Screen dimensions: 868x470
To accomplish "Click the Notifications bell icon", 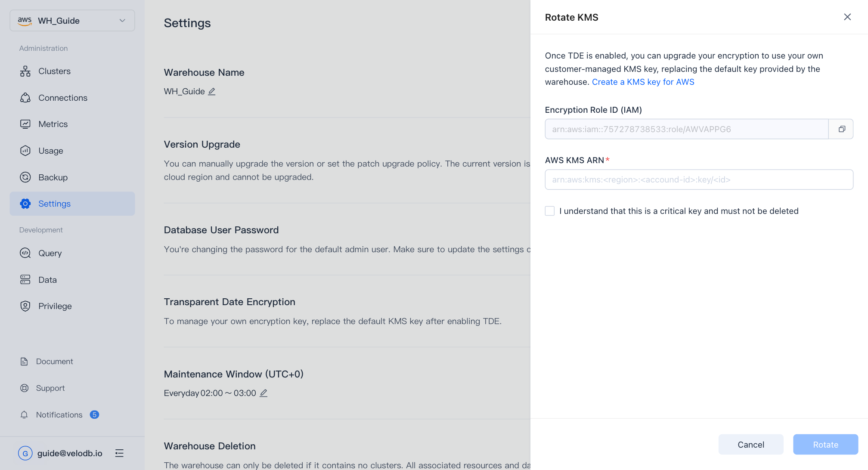I will (x=24, y=415).
